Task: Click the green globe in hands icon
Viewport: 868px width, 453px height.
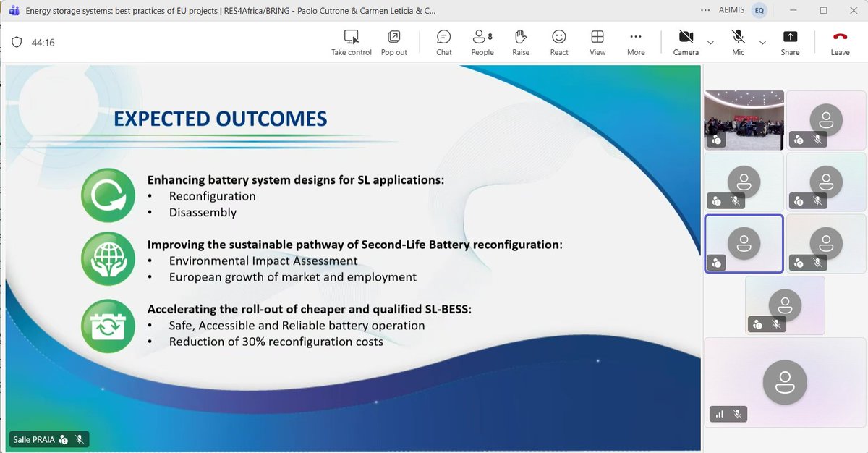Action: click(x=109, y=261)
